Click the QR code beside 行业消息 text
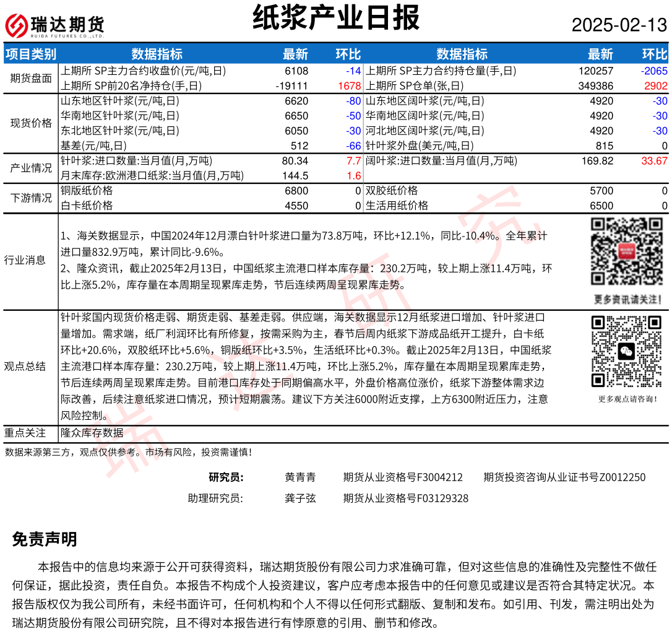Image resolution: width=672 pixels, height=631 pixels. [627, 251]
